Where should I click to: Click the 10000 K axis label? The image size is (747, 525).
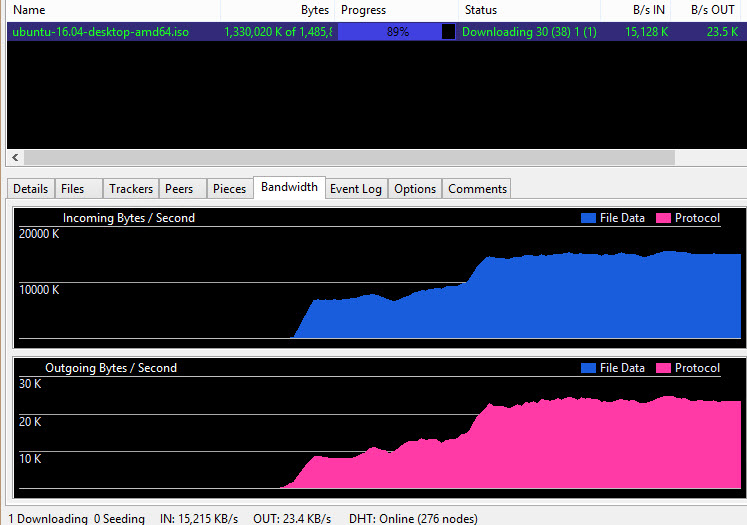pyautogui.click(x=39, y=290)
